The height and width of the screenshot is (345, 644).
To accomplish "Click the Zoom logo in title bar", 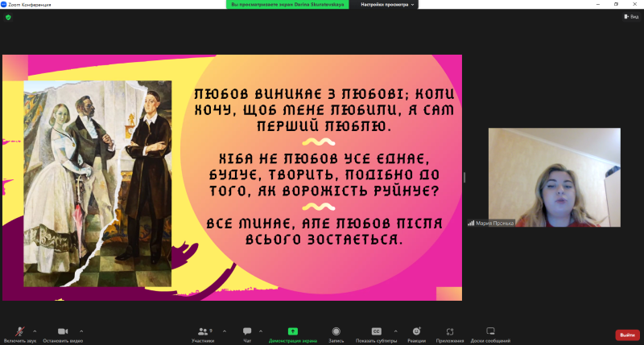I will click(x=4, y=5).
